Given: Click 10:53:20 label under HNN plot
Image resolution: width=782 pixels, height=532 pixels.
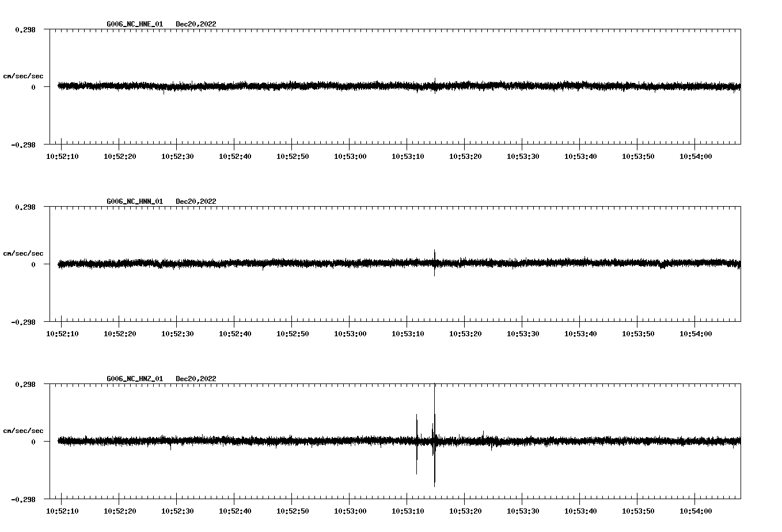Looking at the screenshot, I should [x=465, y=334].
